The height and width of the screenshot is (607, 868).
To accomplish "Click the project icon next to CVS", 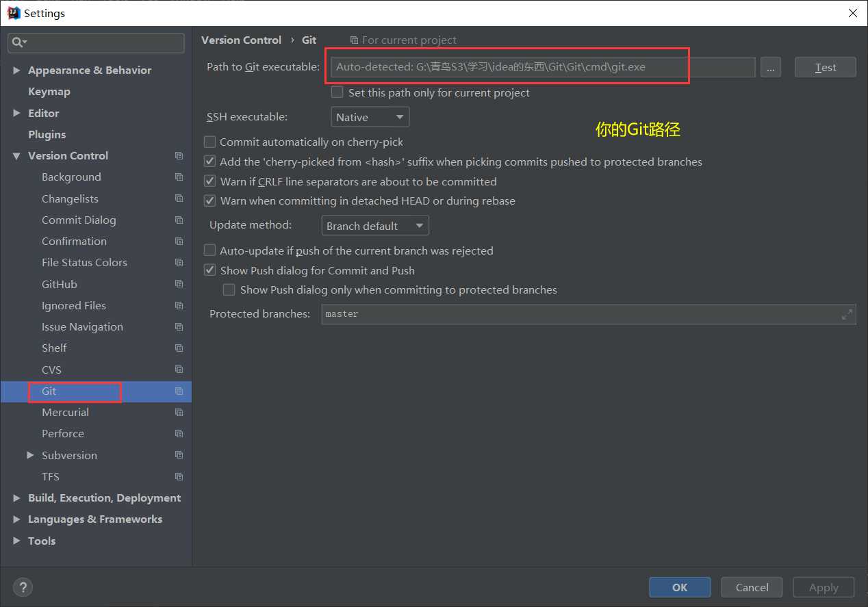I will pyautogui.click(x=179, y=370).
